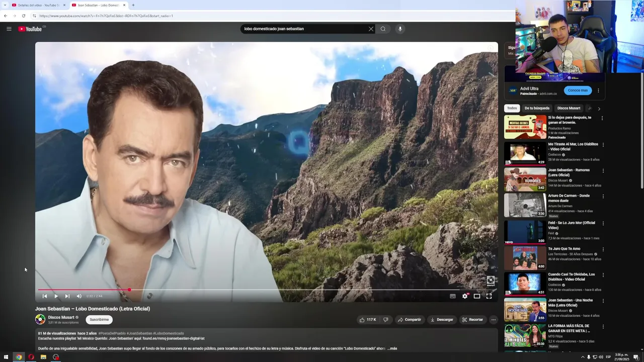Open options for Me Tiraste Al Mar video
This screenshot has width=644, height=362.
pyautogui.click(x=603, y=145)
